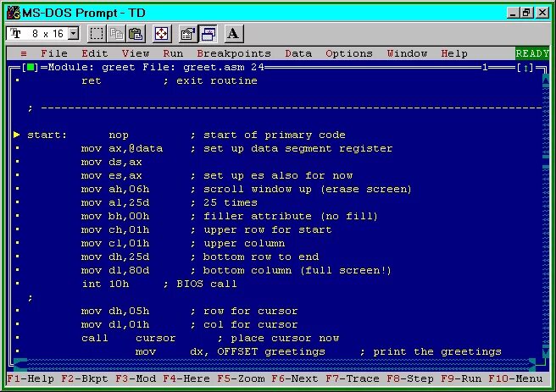The image size is (556, 392).
Task: Open the Help menu
Action: click(454, 53)
